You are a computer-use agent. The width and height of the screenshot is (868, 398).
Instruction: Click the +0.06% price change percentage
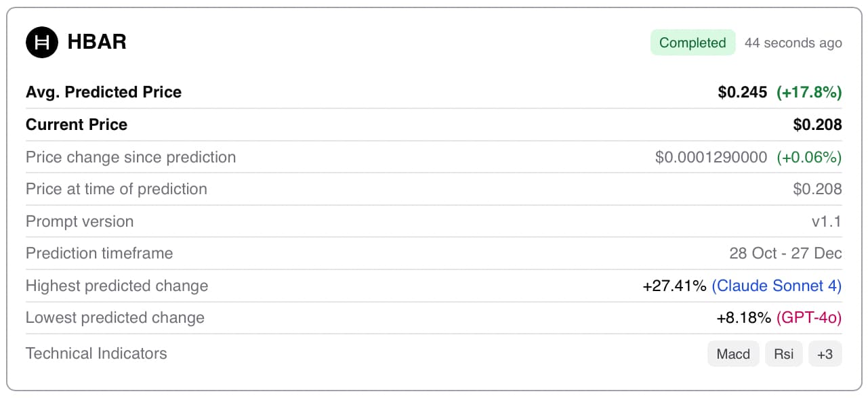coord(809,157)
